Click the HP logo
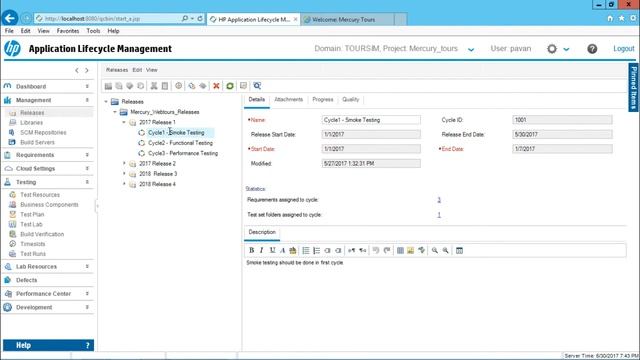This screenshot has width=640, height=360. [x=12, y=49]
